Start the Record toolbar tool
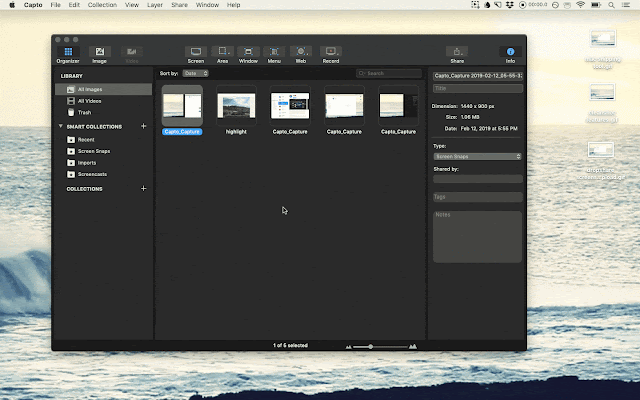Screen dimensions: 640x400 coord(331,55)
